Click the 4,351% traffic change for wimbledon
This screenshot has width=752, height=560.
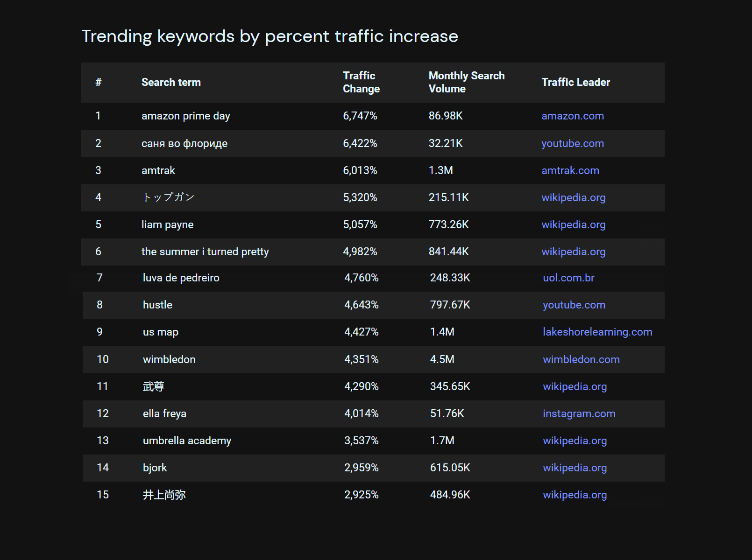(x=361, y=359)
